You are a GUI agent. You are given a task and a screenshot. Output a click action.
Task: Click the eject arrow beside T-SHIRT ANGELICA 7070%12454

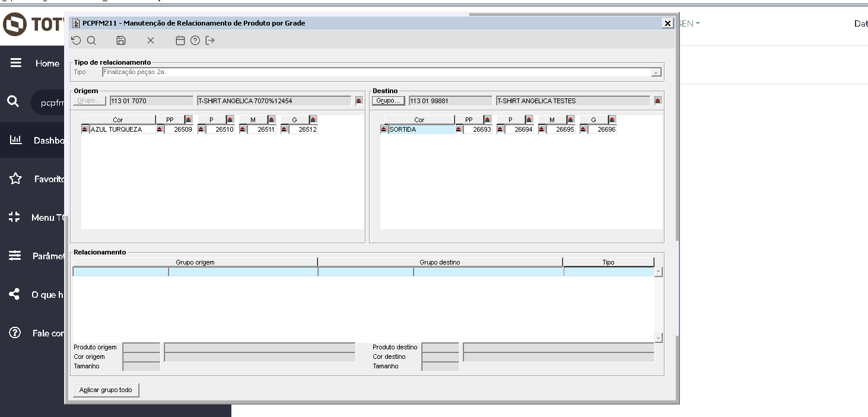[359, 101]
